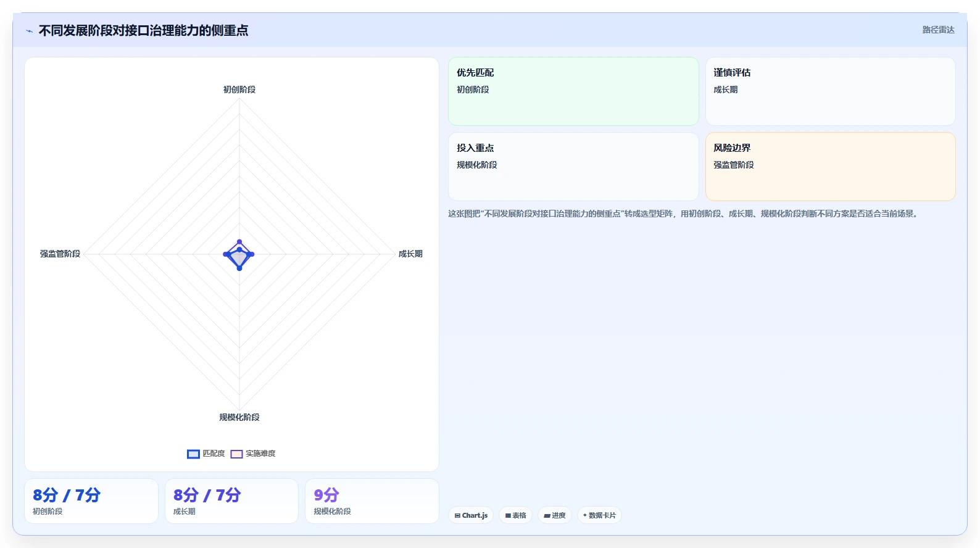
Task: Click the 路径雷达 label in header
Action: [938, 30]
